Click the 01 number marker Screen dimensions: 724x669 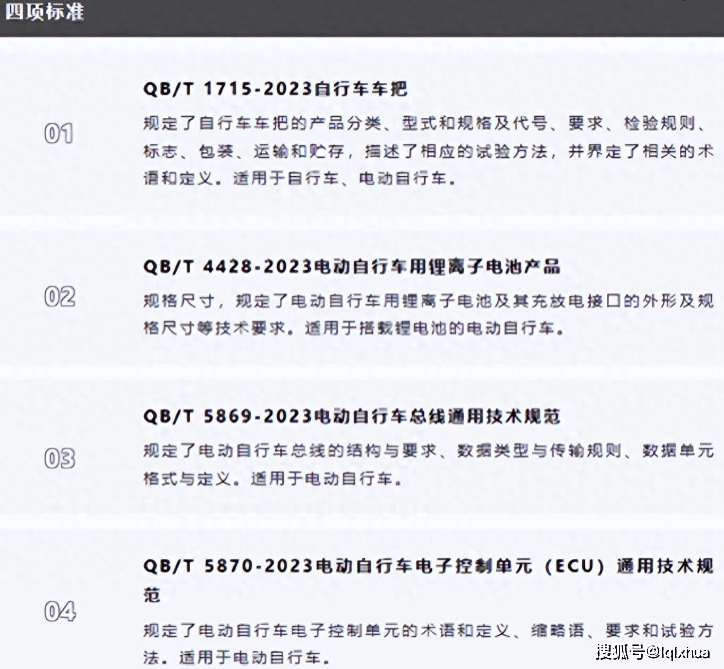[59, 133]
